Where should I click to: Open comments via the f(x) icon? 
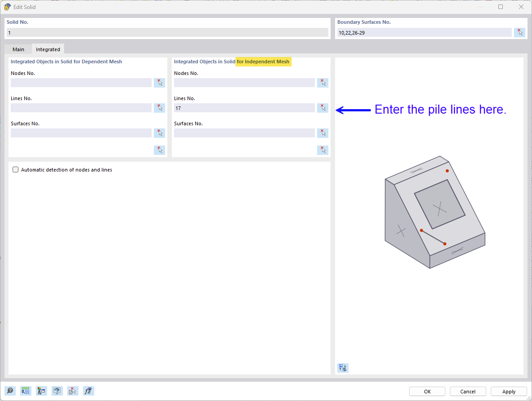(x=88, y=391)
